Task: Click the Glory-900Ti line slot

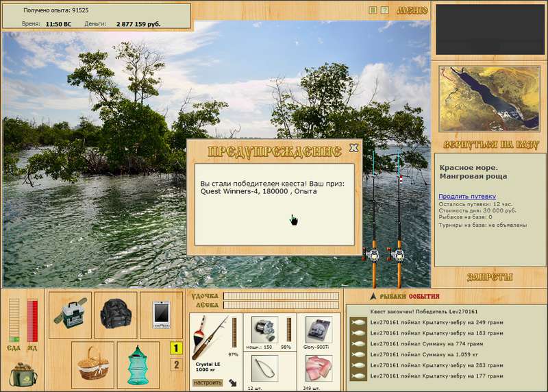Action: (x=319, y=330)
